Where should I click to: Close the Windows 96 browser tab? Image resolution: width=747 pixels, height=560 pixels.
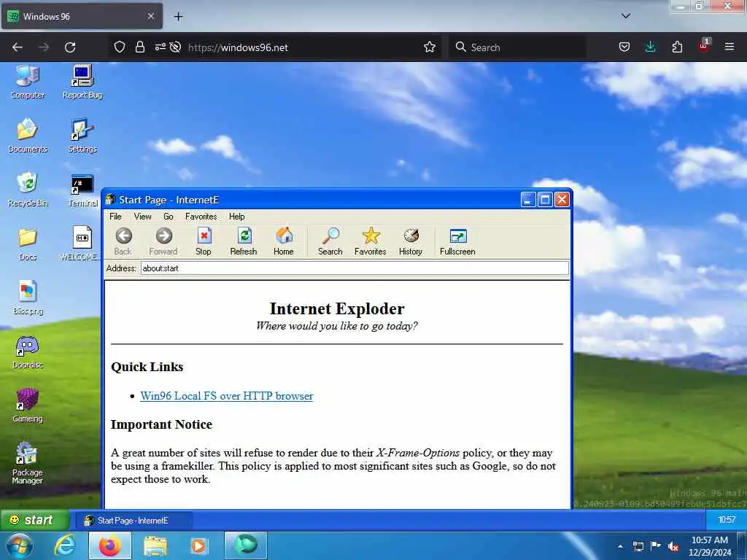[x=150, y=16]
